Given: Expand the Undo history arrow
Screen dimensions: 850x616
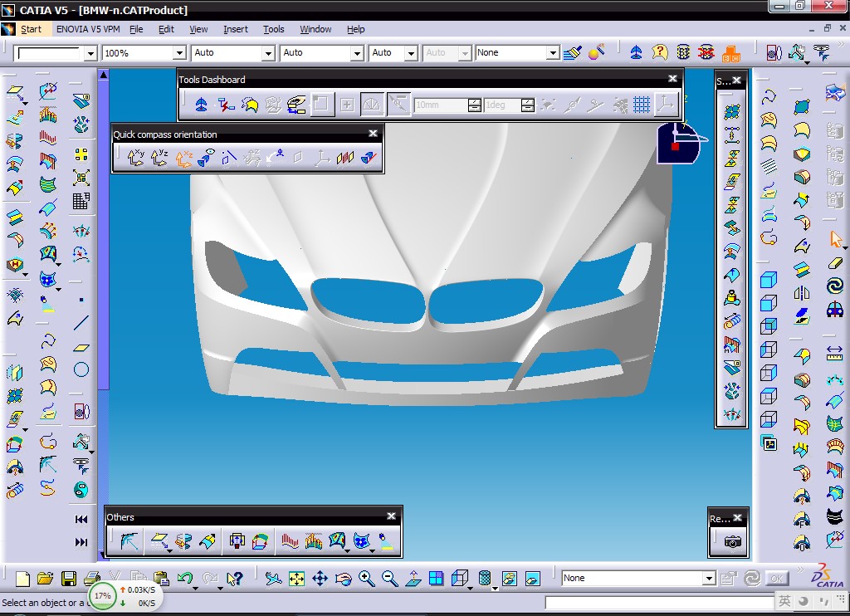Looking at the screenshot, I should tap(196, 587).
